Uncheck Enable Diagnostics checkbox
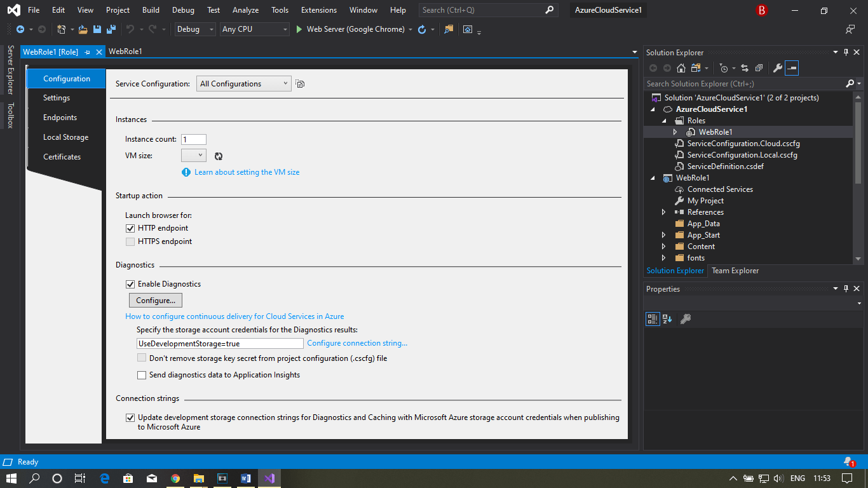 [x=130, y=284]
